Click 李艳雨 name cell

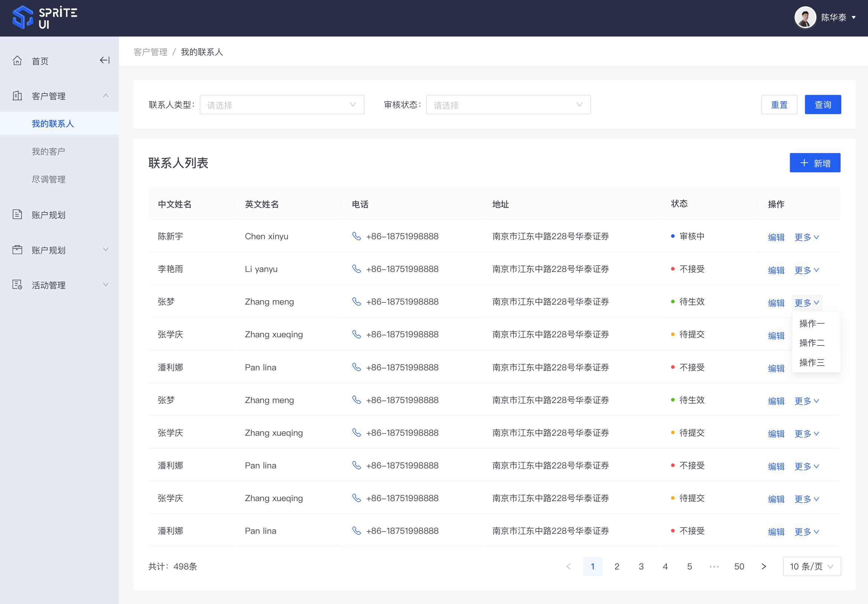(170, 269)
